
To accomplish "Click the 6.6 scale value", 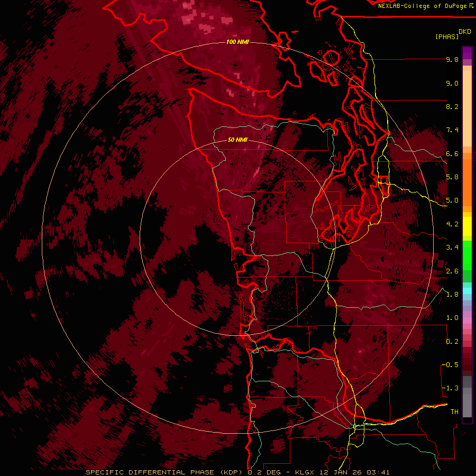I will coord(452,154).
